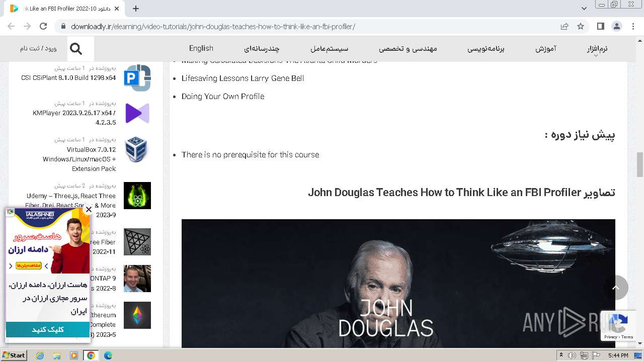
Task: Click the John Douglas course image
Action: (x=398, y=283)
